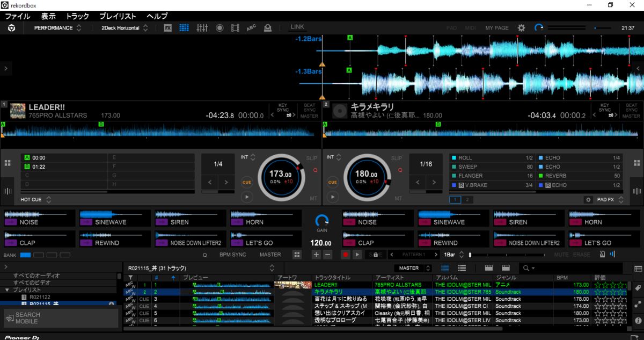Click the plus button beside the sampler BPM

point(316,254)
